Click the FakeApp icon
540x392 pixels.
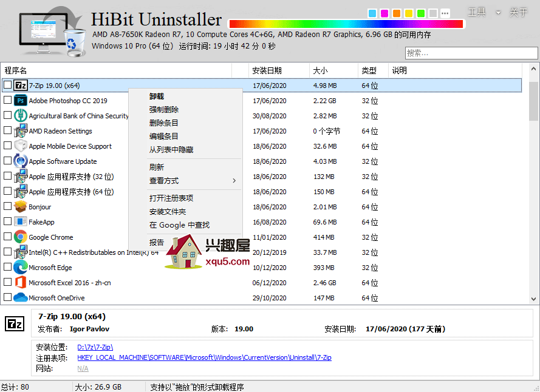tap(20, 221)
